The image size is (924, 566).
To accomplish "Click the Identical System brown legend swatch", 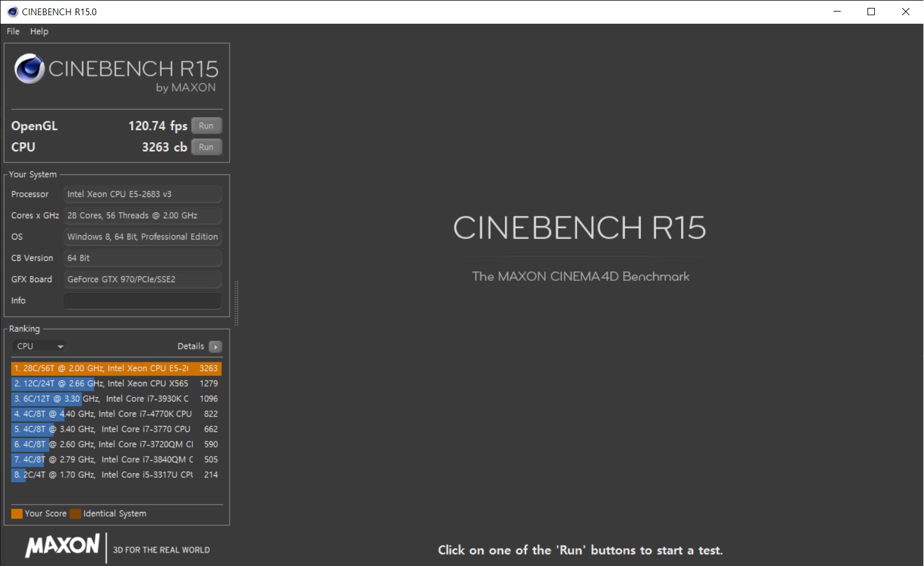I will [75, 514].
